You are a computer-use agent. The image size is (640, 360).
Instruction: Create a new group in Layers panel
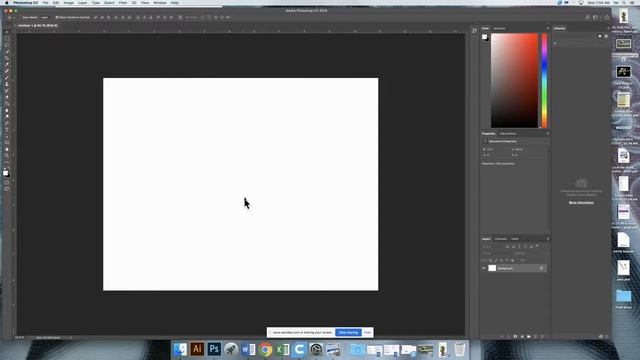point(529,336)
